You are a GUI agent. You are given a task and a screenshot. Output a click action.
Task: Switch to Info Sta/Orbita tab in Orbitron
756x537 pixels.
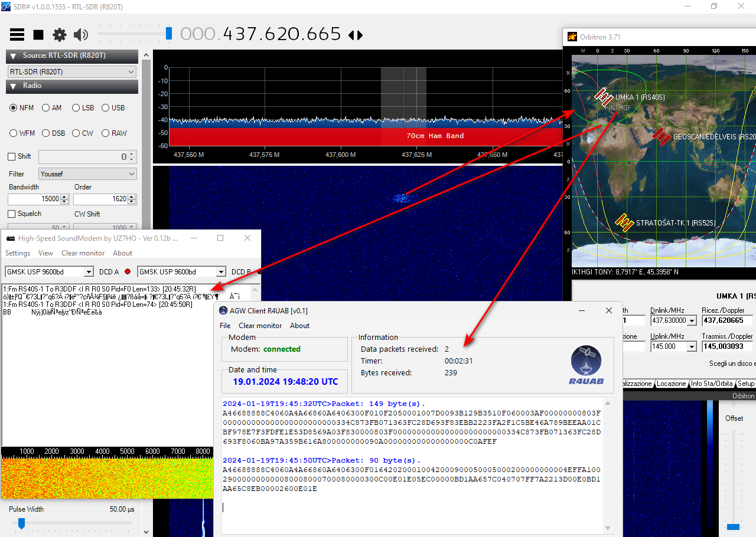click(712, 384)
